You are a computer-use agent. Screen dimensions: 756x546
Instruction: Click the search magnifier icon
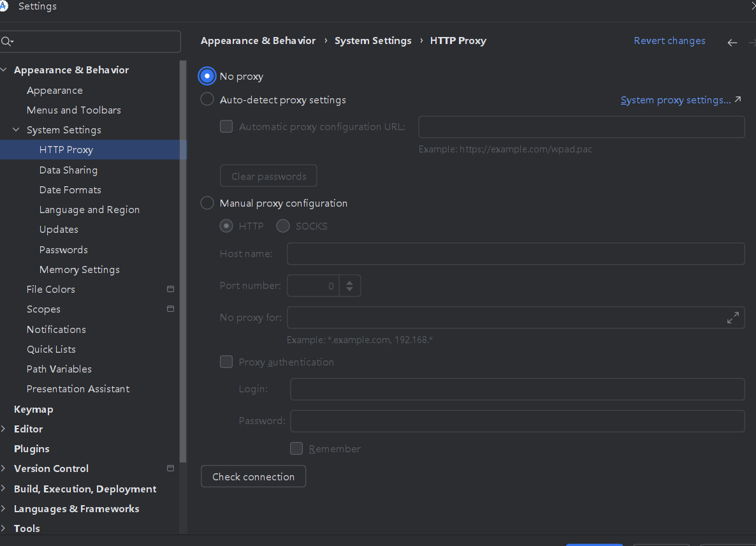click(x=6, y=41)
